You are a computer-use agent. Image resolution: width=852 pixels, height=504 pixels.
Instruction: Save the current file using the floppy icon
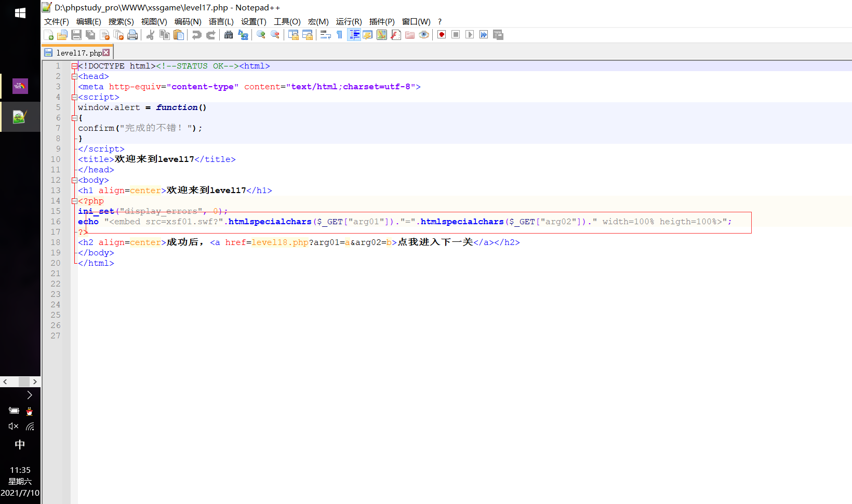76,35
